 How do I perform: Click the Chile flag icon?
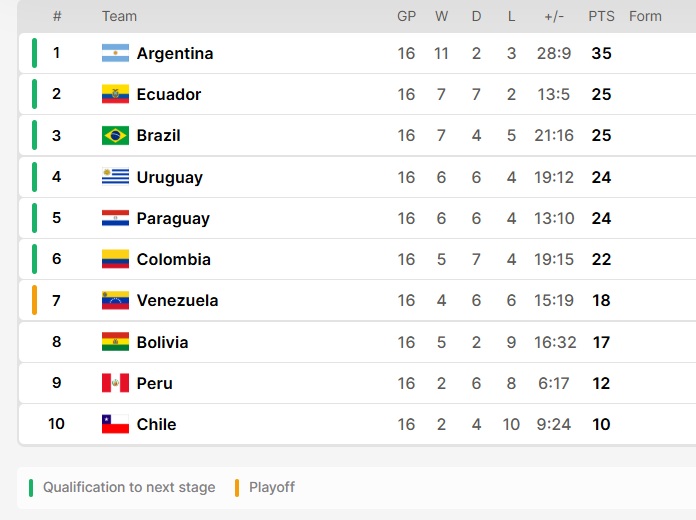point(115,424)
